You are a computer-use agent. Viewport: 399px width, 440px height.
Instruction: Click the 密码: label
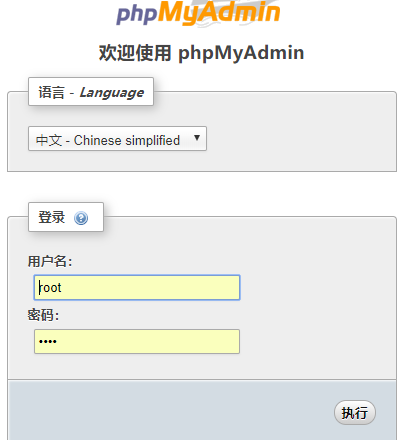(43, 315)
